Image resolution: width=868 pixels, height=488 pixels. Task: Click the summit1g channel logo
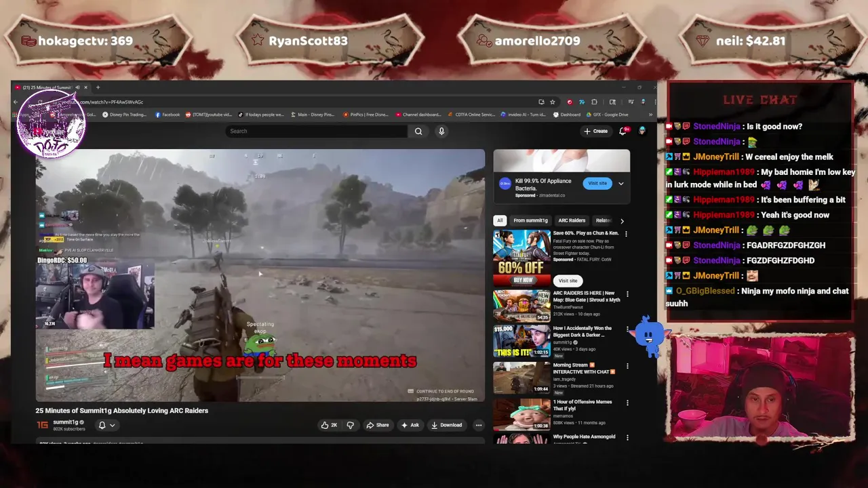tap(42, 425)
